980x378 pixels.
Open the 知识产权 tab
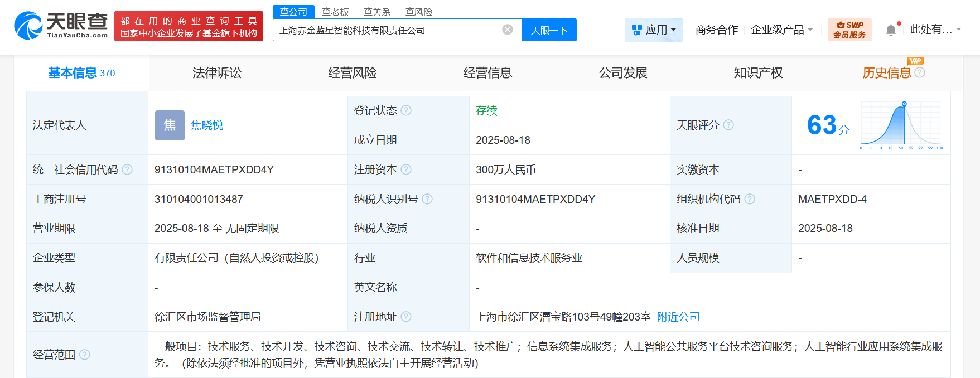click(x=759, y=73)
